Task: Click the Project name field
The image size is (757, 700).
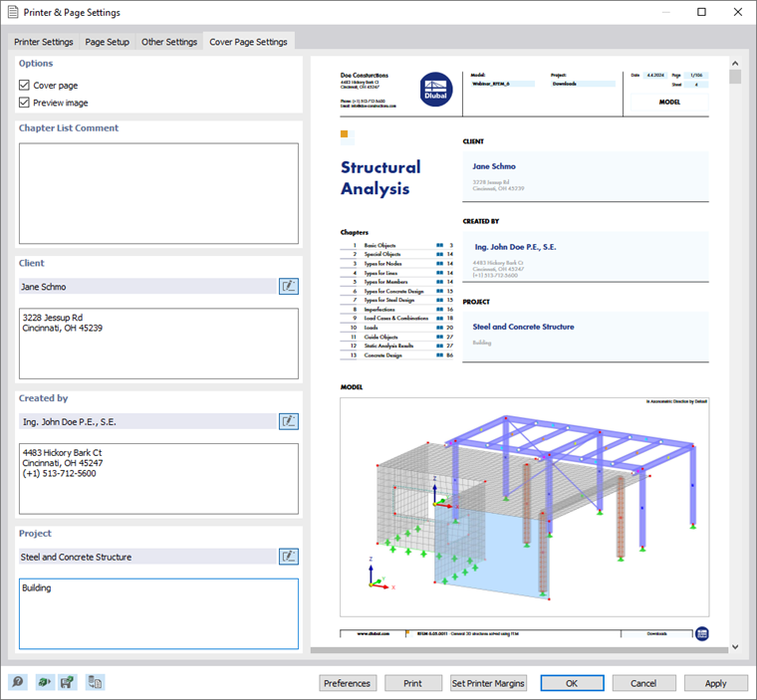Action: (147, 557)
